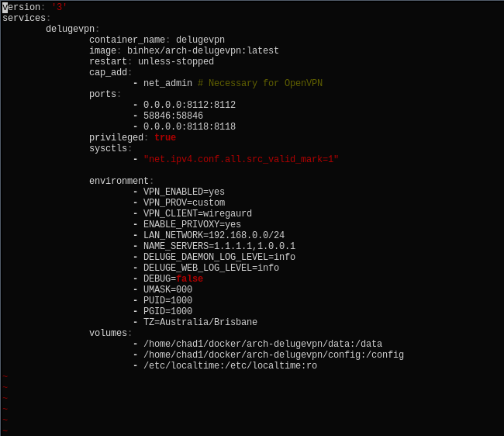Click the 58846:58846 port line

tap(173, 116)
